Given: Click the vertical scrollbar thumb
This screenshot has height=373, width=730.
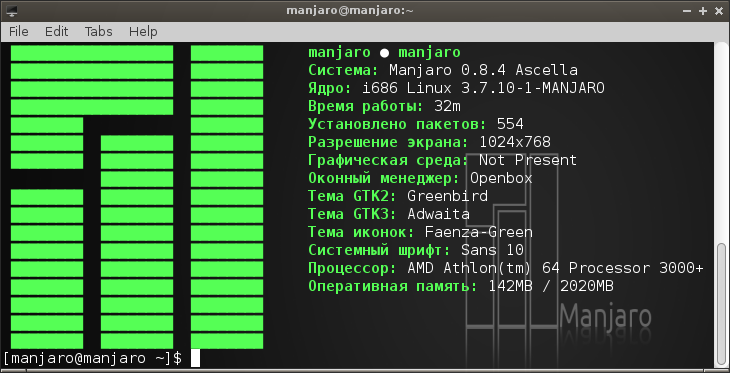Looking at the screenshot, I should coord(722,305).
